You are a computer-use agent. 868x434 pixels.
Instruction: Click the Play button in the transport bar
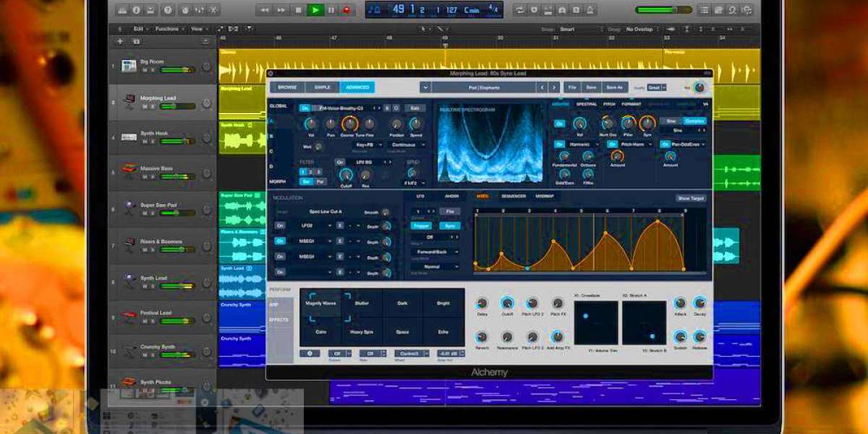tap(315, 10)
